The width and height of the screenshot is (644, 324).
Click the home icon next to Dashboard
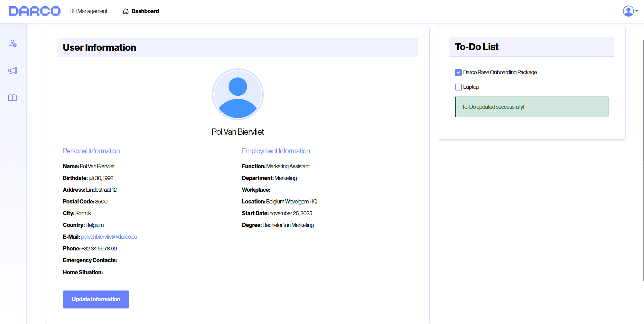[x=125, y=11]
